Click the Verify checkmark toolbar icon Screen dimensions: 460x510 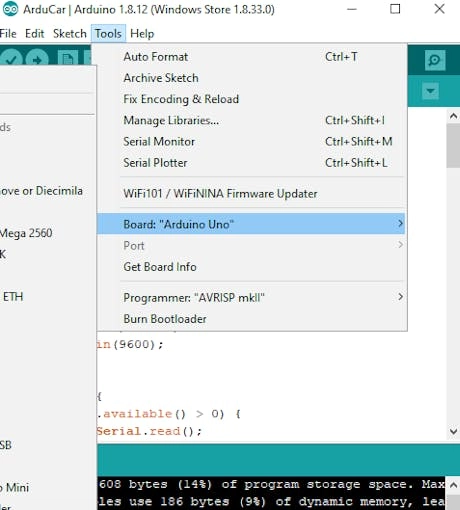pos(11,59)
